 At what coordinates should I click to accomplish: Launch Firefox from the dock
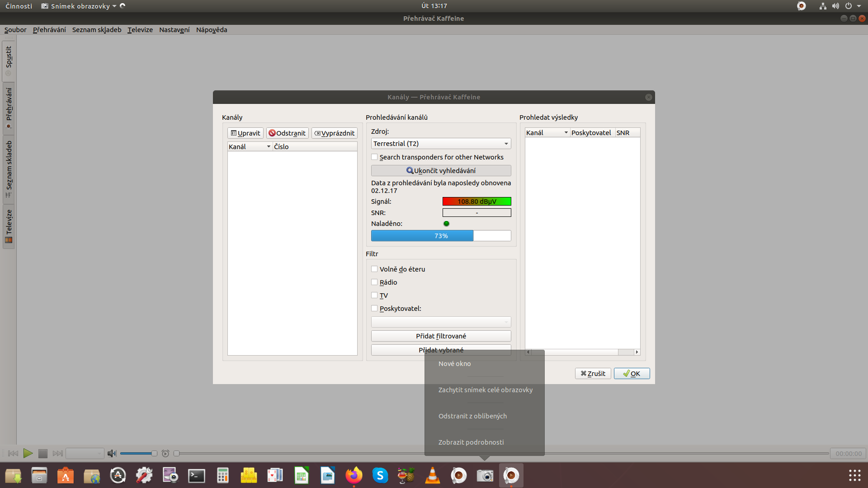(354, 475)
